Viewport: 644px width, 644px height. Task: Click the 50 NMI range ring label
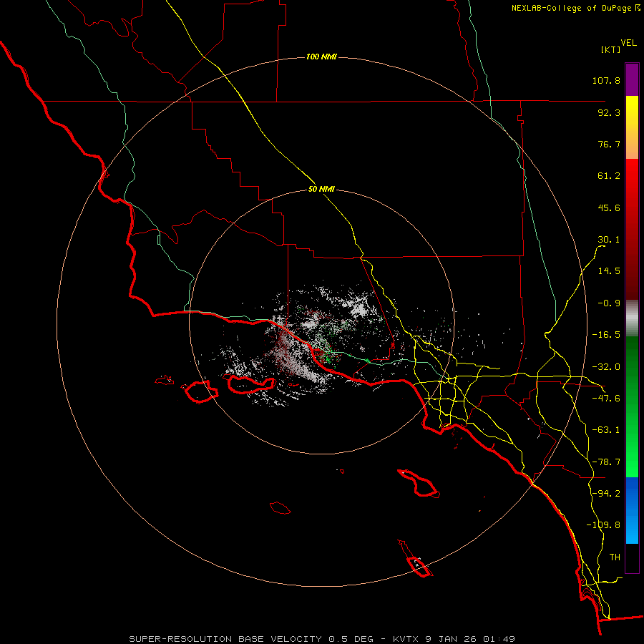pos(321,190)
